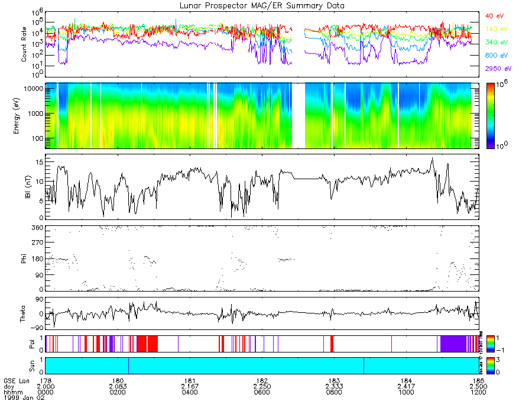532x414 pixels.
Task: Click the wide purple block in the Pol strip
Action: (x=453, y=344)
